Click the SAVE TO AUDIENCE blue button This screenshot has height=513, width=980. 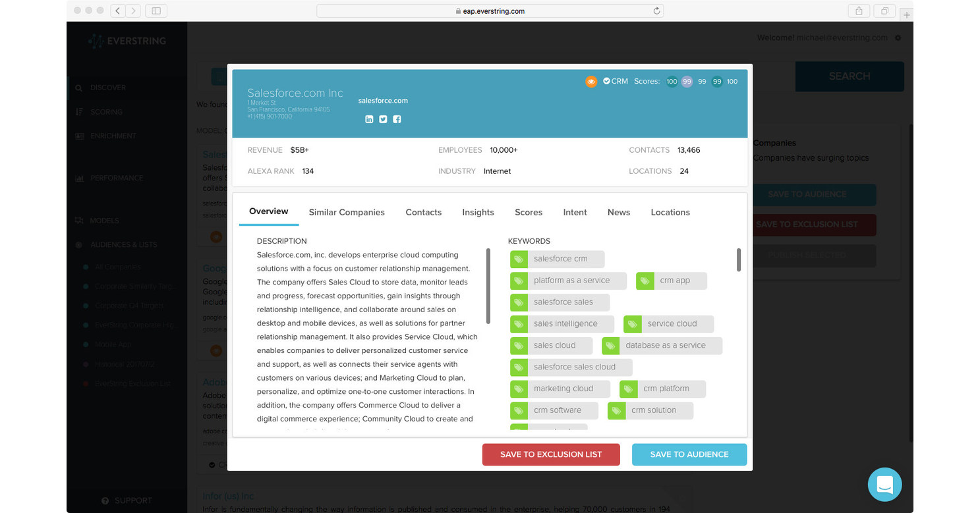[689, 454]
